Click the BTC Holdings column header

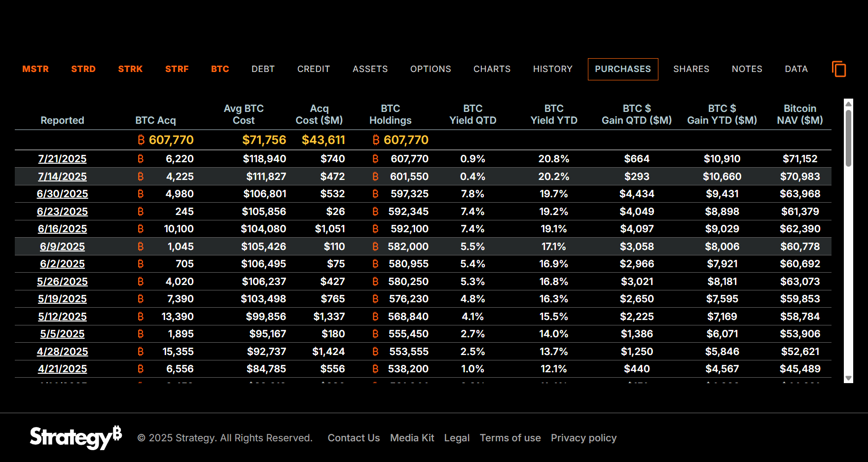[x=390, y=114]
